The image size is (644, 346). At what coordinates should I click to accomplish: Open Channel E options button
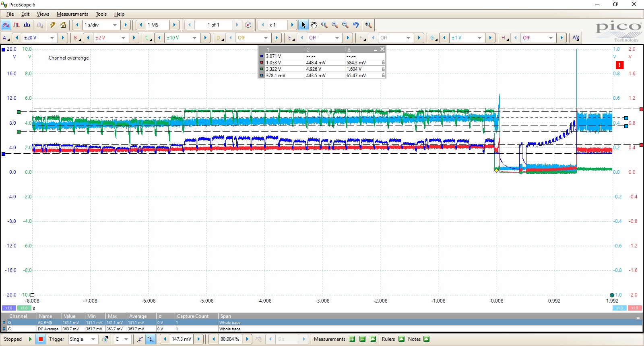291,38
